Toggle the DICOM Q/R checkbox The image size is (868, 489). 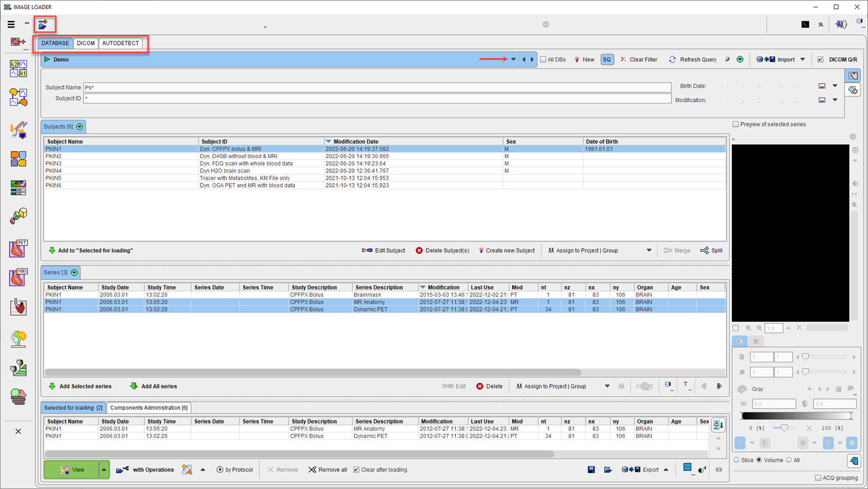[x=821, y=59]
